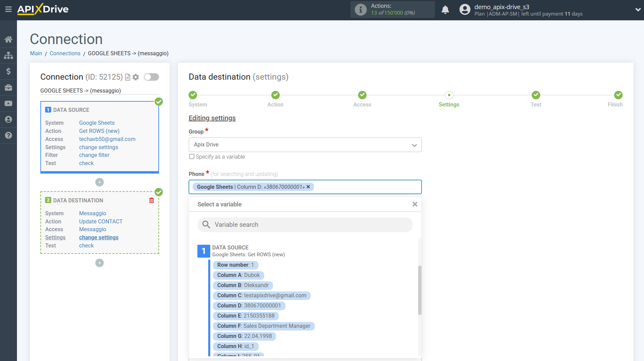Open the Home sidebar icon
Image resolution: width=644 pixels, height=361 pixels.
click(x=8, y=39)
